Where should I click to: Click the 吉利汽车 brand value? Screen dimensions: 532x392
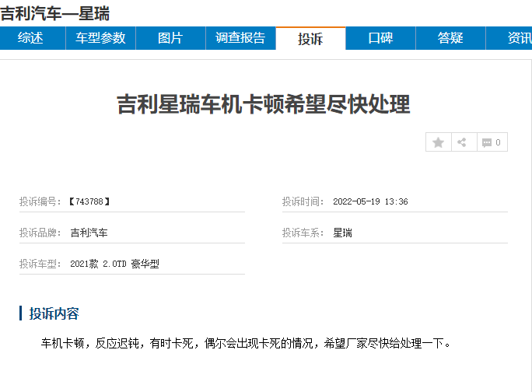pos(89,233)
